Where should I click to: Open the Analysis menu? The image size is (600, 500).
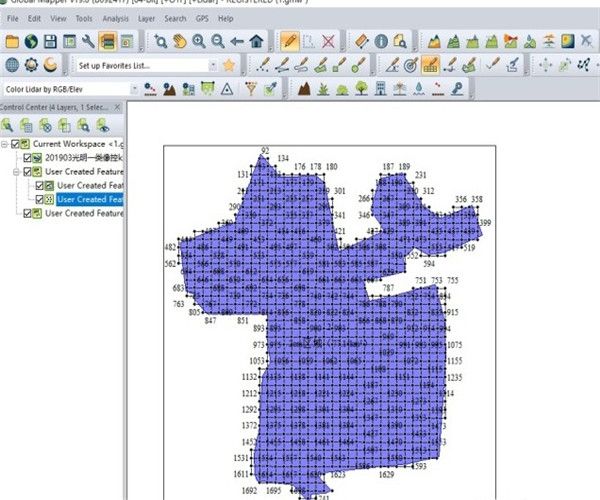[115, 18]
